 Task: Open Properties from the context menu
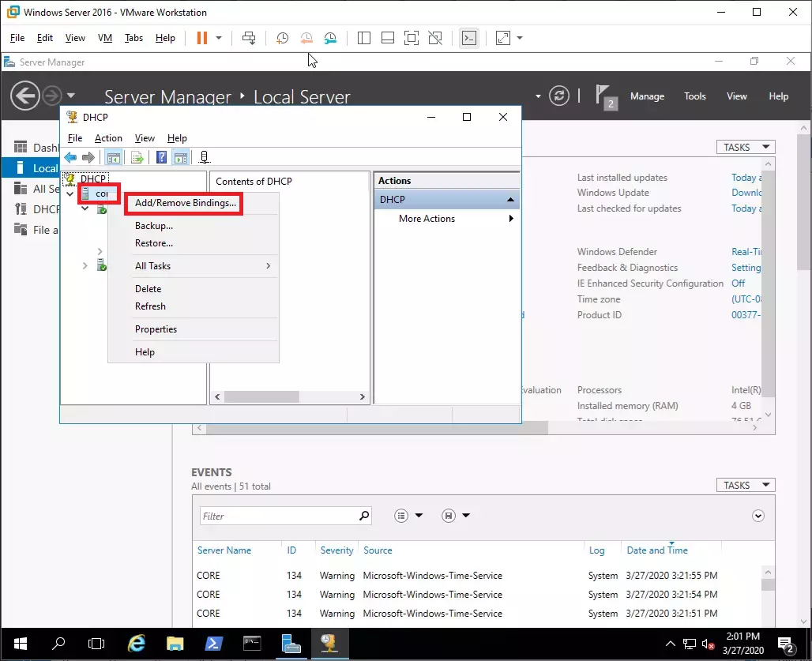[x=156, y=329]
